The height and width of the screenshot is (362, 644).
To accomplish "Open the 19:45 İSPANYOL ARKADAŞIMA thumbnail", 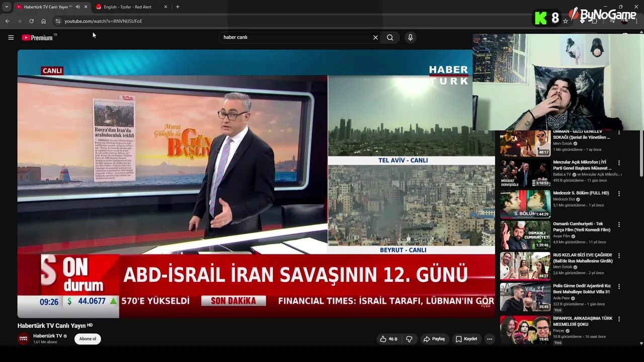I will [x=525, y=329].
